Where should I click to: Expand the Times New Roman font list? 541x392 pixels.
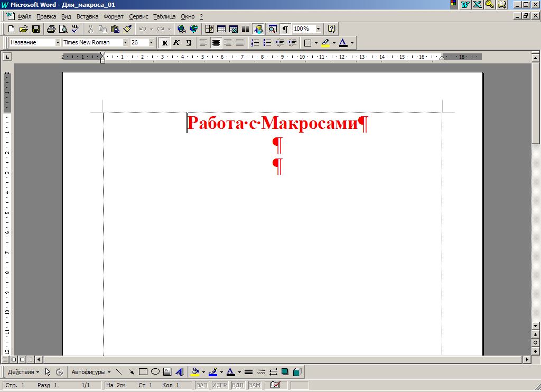125,42
